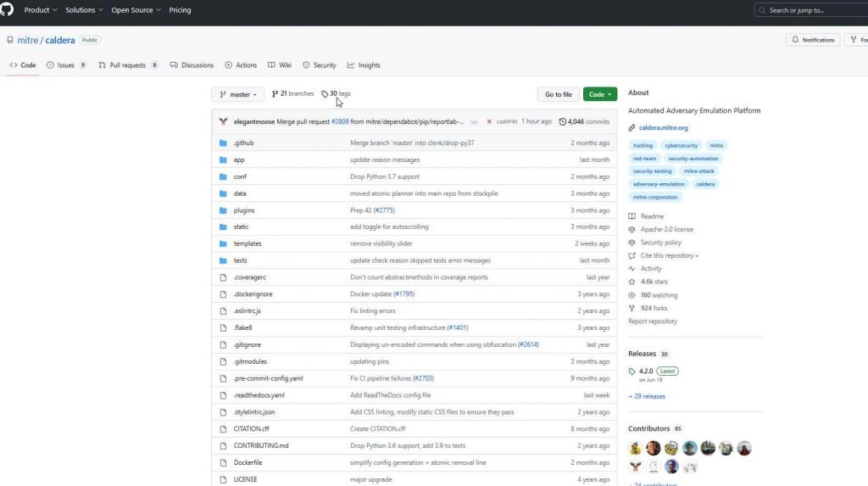Viewport: 868px width, 486px height.
Task: Click the plugins folder icon
Action: point(223,210)
